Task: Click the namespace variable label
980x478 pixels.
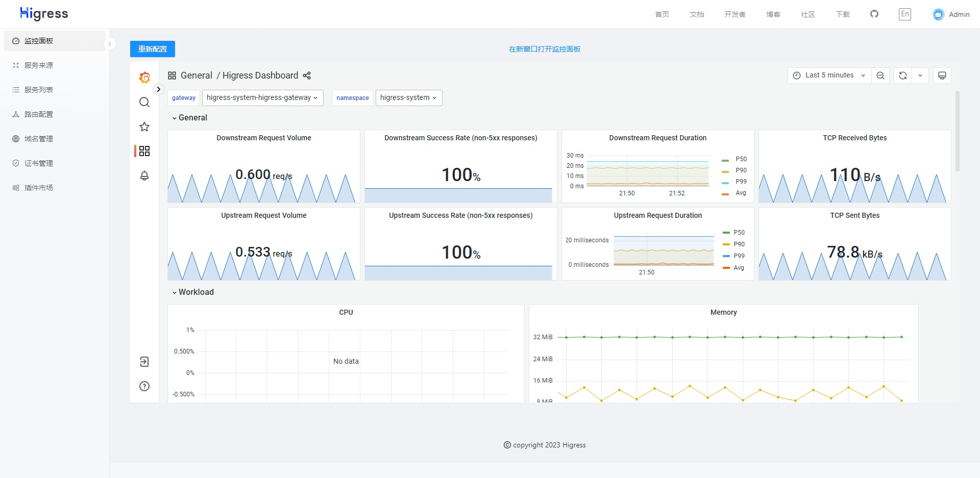Action: click(353, 98)
